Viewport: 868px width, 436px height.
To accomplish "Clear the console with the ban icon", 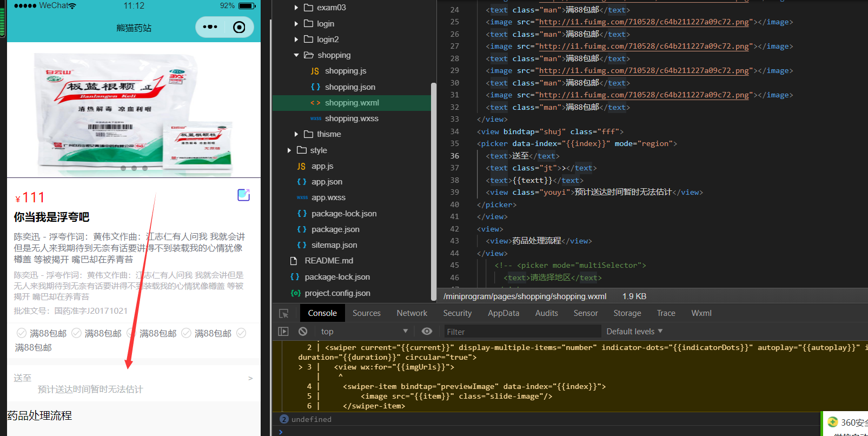I will coord(303,331).
